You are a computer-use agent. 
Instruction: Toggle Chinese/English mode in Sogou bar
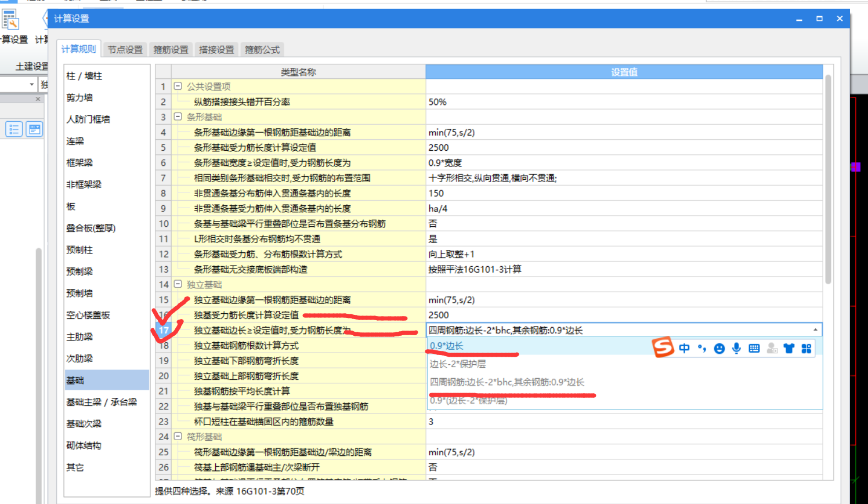pyautogui.click(x=685, y=348)
